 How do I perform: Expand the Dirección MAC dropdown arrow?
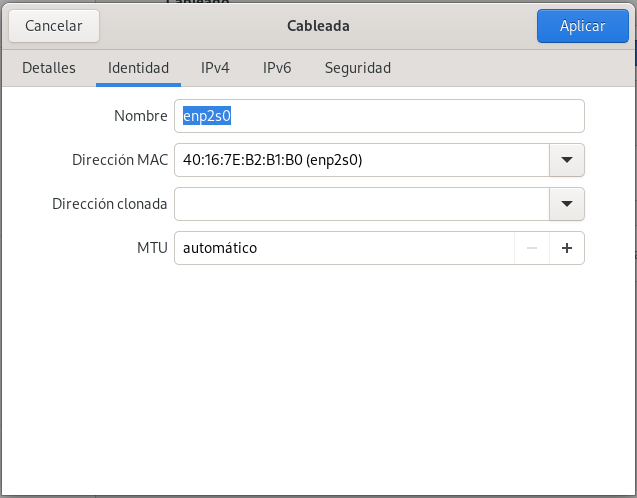[566, 160]
